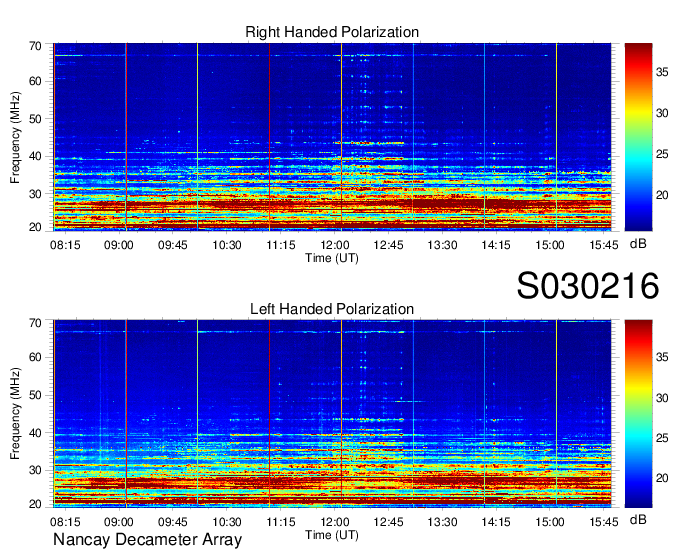Click the S030216 date label

(x=588, y=286)
